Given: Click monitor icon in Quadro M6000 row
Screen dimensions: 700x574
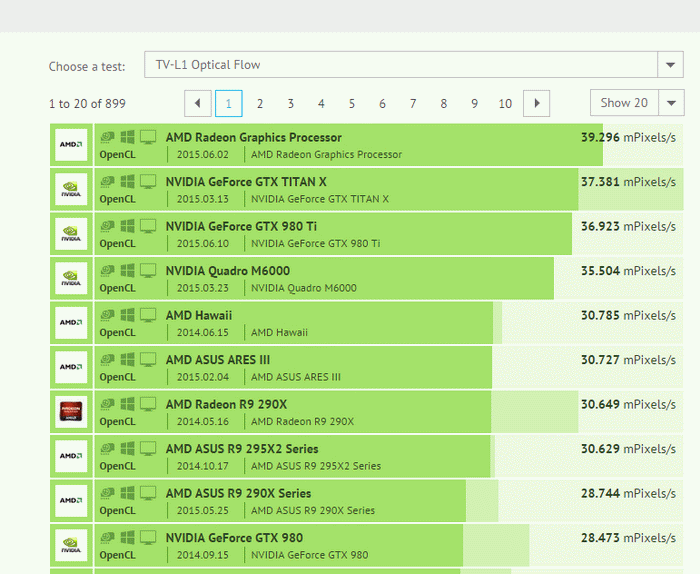Looking at the screenshot, I should click(x=148, y=270).
